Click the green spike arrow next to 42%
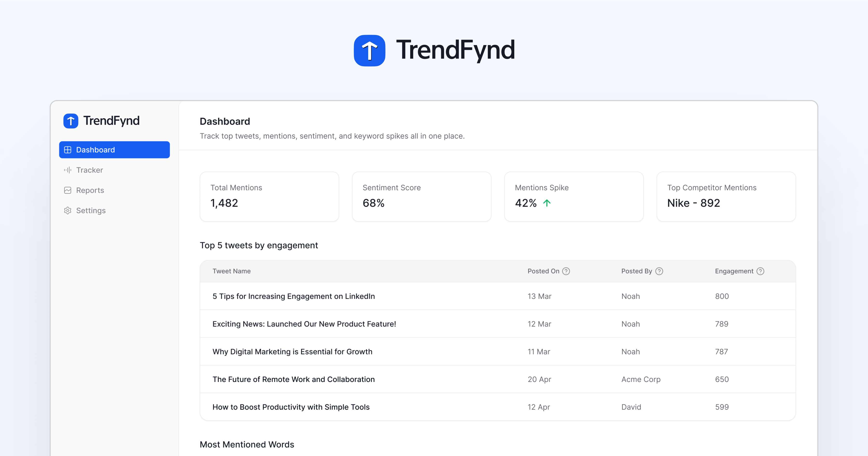The image size is (868, 456). click(547, 203)
